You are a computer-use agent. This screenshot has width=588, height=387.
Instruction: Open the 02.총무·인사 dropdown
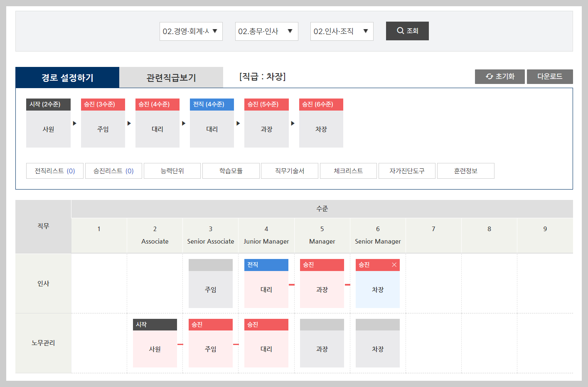click(x=266, y=31)
